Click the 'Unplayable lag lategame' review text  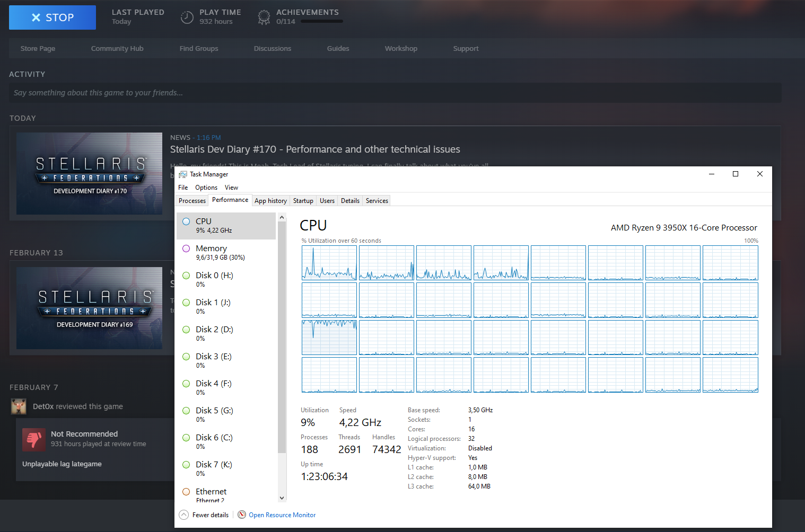click(x=62, y=464)
